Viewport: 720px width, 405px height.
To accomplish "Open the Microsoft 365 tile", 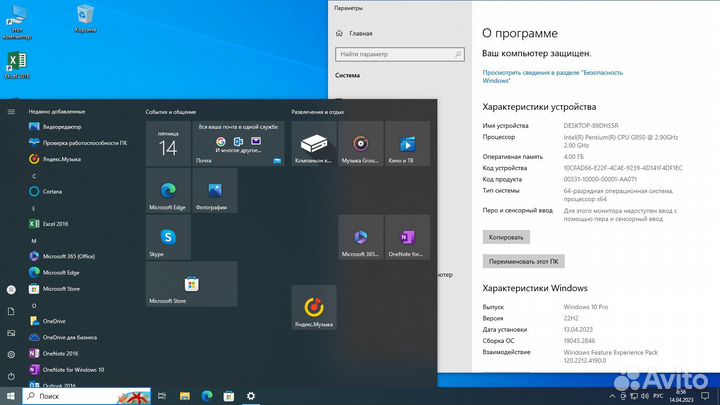I will [x=361, y=237].
